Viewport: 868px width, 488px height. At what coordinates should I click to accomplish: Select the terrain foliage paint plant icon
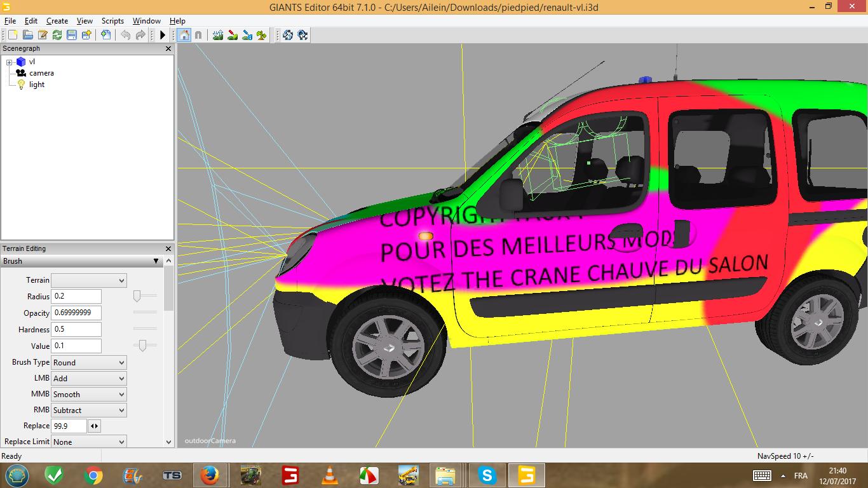tap(261, 35)
